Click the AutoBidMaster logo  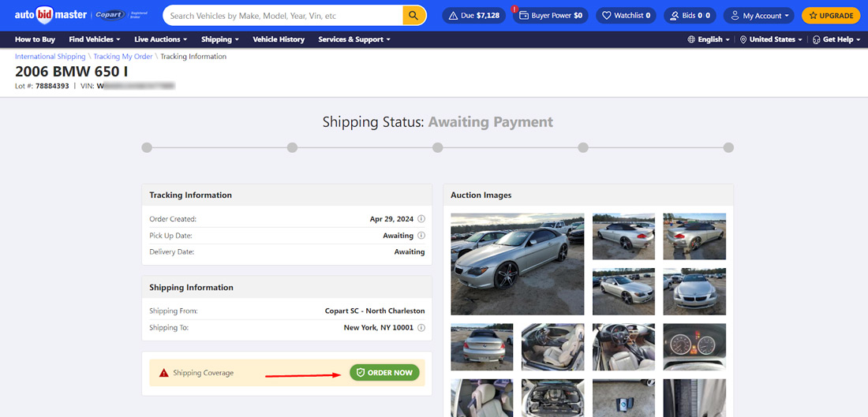point(51,15)
